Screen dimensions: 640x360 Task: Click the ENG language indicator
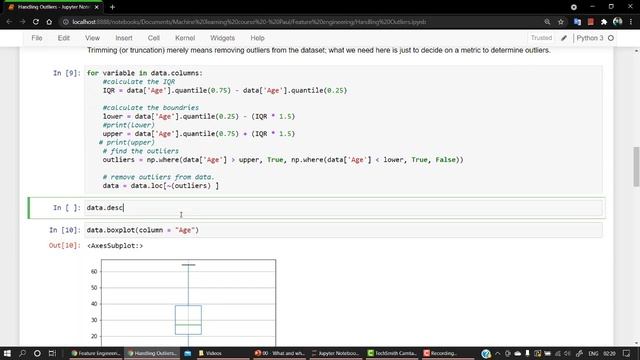click(593, 353)
